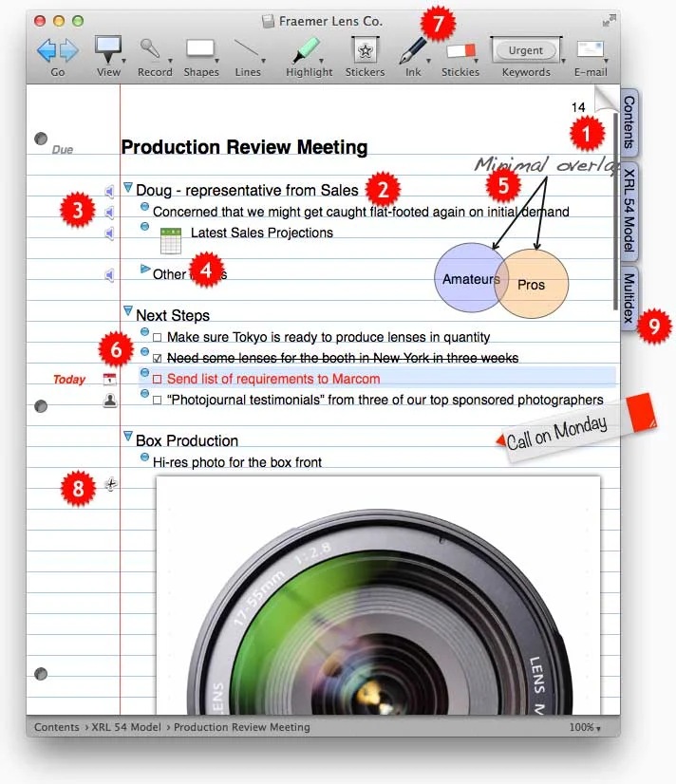676x784 pixels.
Task: Switch to the Contents tab
Action: (x=629, y=122)
